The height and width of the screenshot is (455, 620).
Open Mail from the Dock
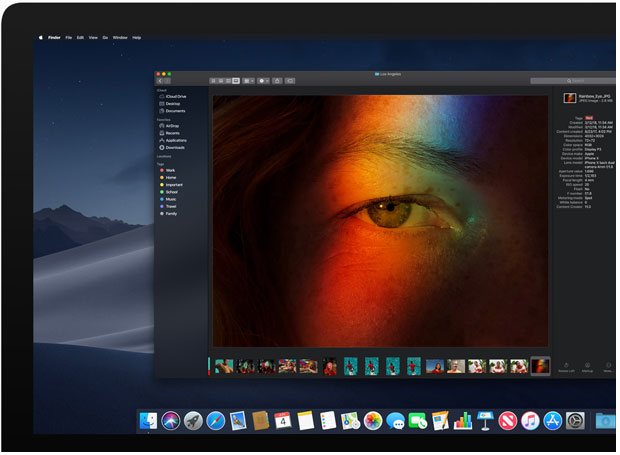click(238, 421)
